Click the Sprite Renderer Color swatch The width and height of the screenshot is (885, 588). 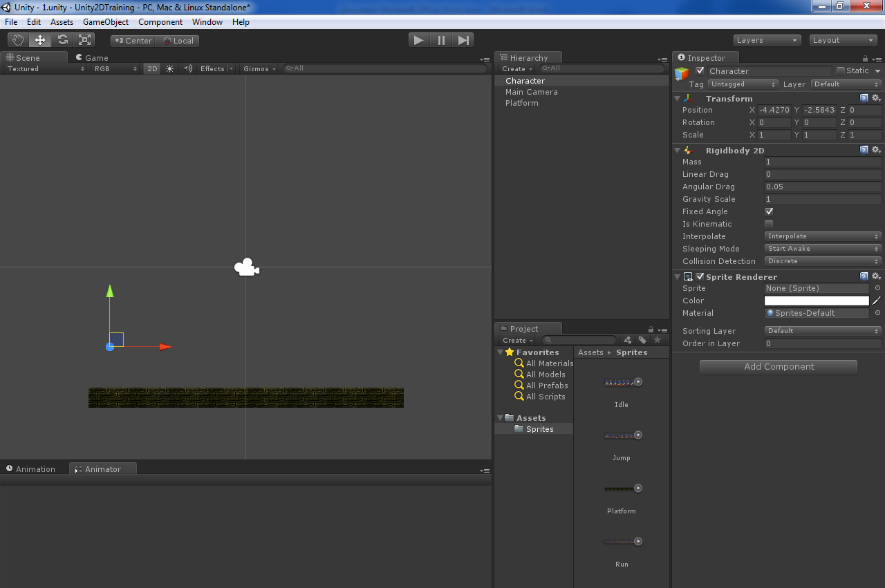pyautogui.click(x=817, y=301)
